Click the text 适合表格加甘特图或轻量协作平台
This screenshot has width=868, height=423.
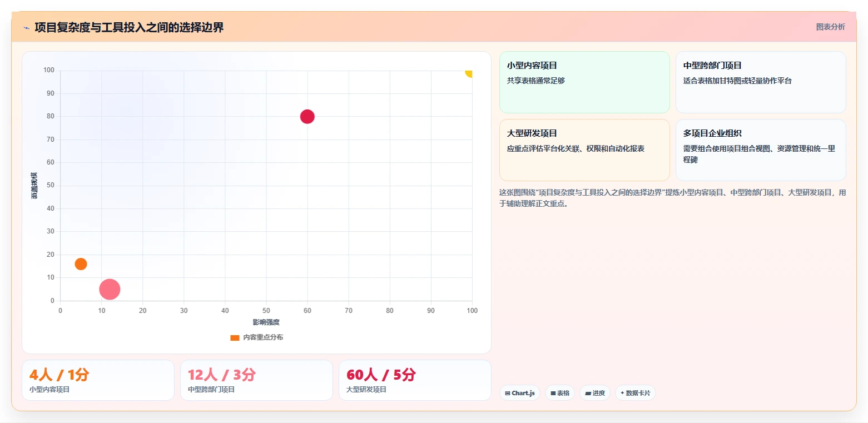[737, 81]
